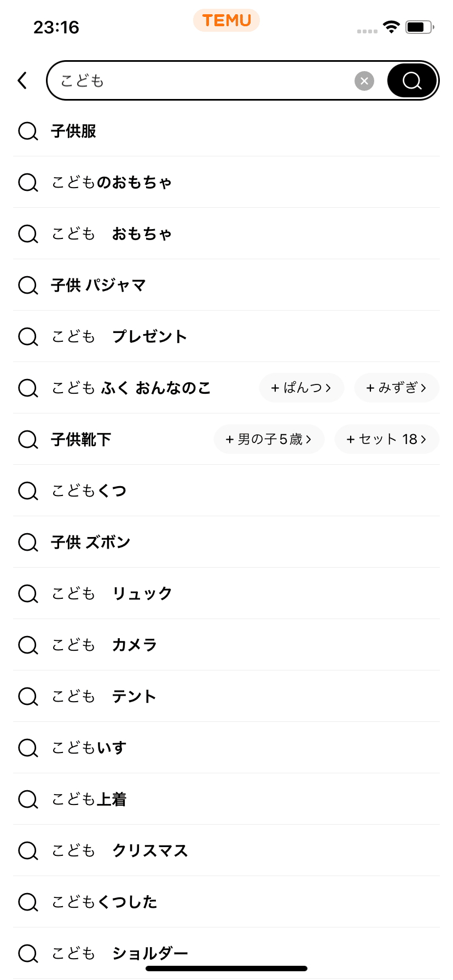This screenshot has height=980, width=453.
Task: Expand the +男の子5歳 refinement chip
Action: (269, 439)
